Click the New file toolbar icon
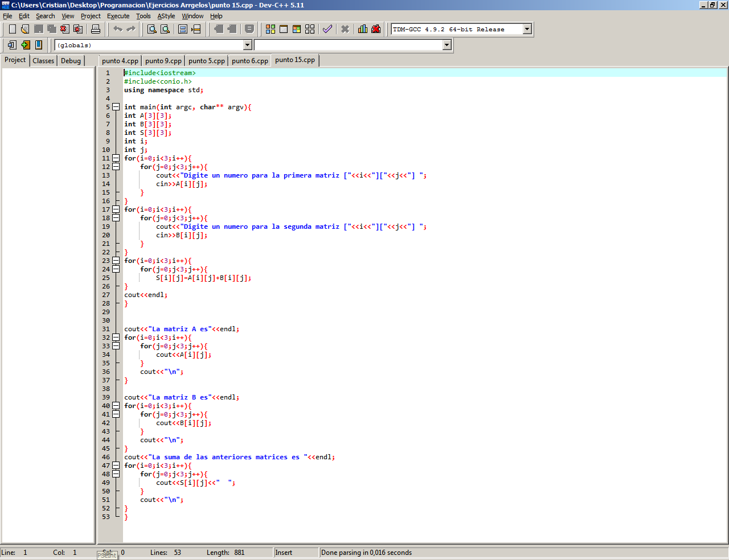This screenshot has width=729, height=560. pyautogui.click(x=12, y=29)
